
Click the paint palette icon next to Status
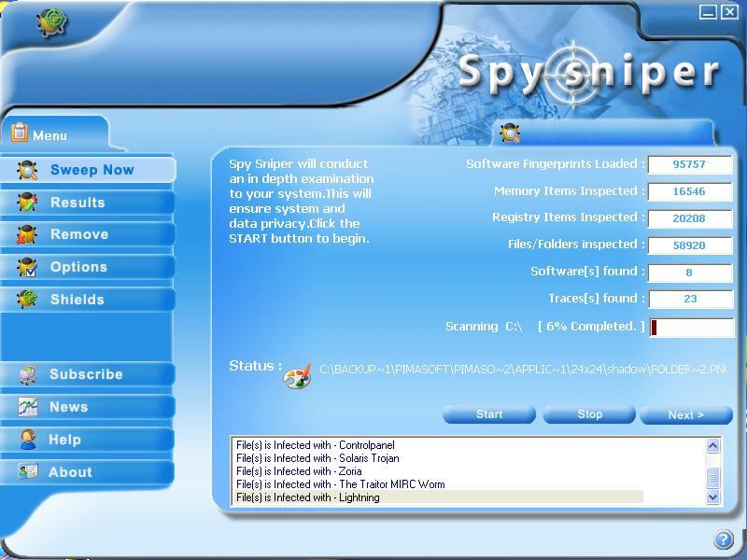[297, 377]
